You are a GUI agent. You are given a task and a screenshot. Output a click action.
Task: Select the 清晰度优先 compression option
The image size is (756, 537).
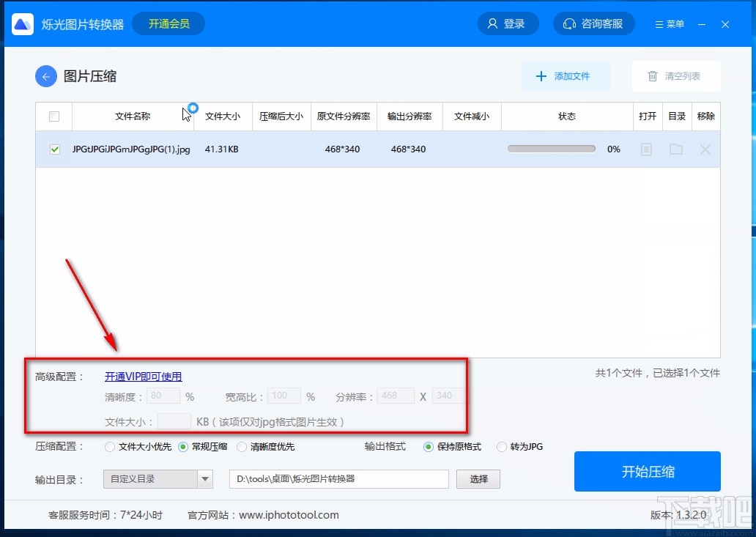[x=242, y=447]
